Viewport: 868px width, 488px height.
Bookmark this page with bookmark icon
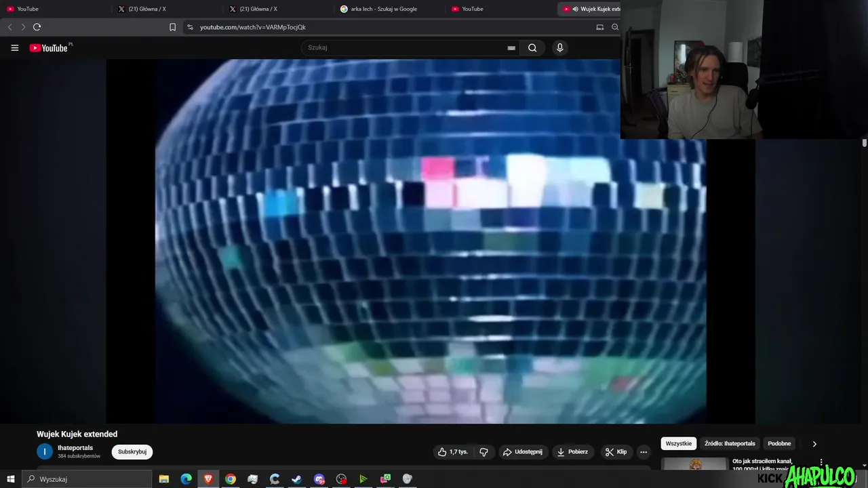(172, 27)
